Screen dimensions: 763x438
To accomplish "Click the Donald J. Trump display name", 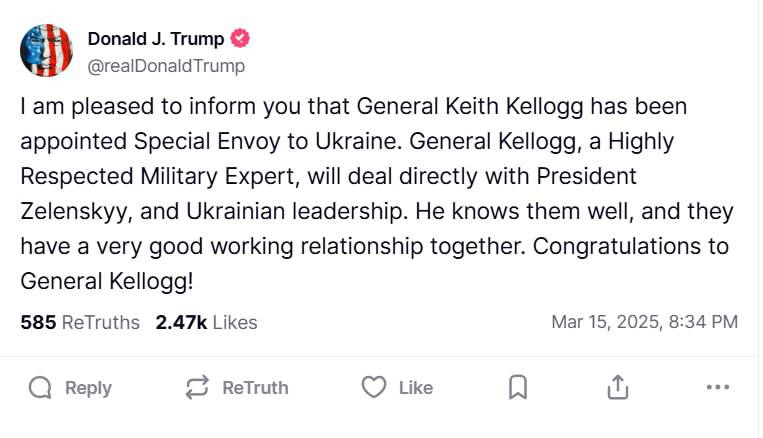I will [x=156, y=39].
